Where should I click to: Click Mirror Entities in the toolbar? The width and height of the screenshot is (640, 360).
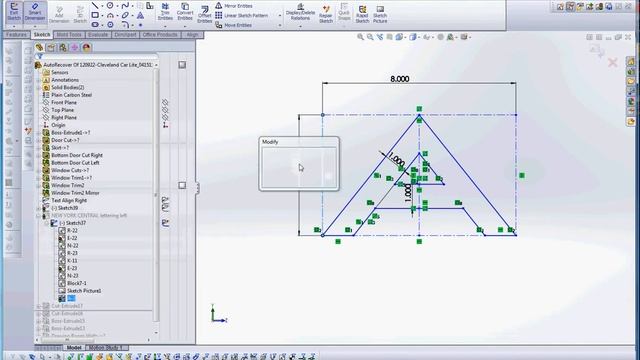coord(234,6)
